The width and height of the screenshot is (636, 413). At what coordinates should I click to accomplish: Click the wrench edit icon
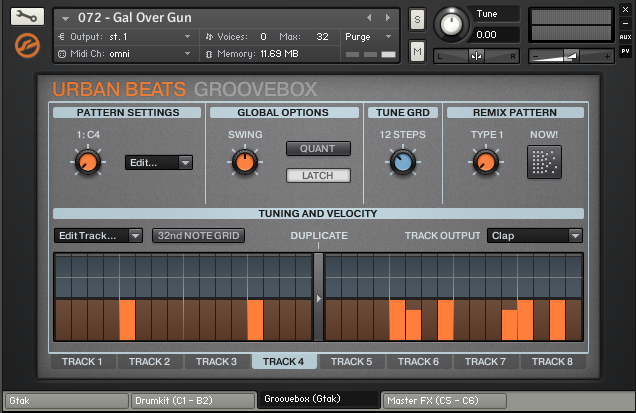[x=27, y=17]
